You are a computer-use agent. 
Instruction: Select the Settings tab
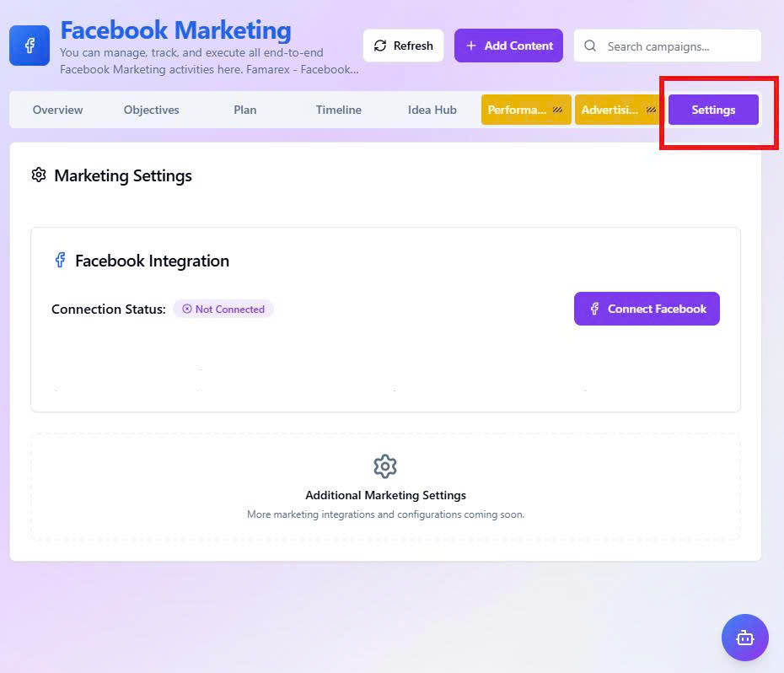713,110
